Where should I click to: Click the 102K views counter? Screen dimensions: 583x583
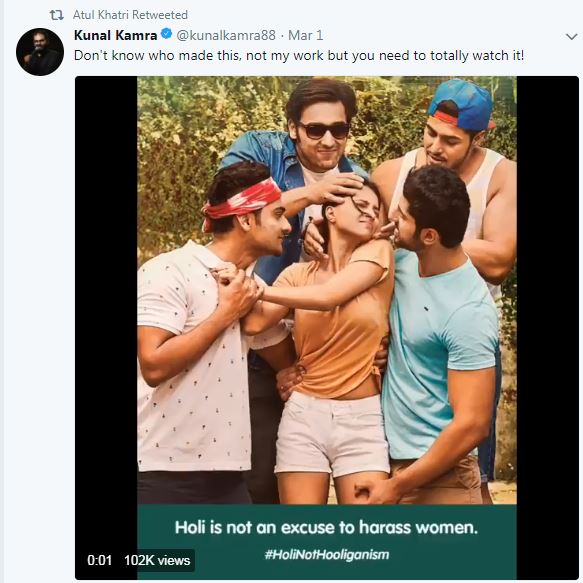point(157,560)
